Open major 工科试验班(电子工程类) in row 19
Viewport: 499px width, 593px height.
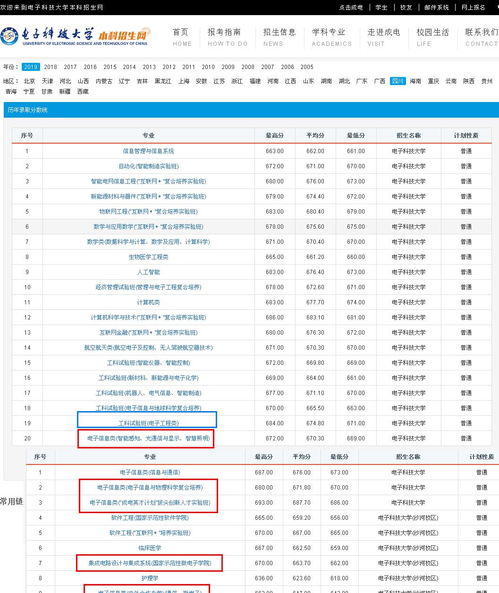[148, 423]
